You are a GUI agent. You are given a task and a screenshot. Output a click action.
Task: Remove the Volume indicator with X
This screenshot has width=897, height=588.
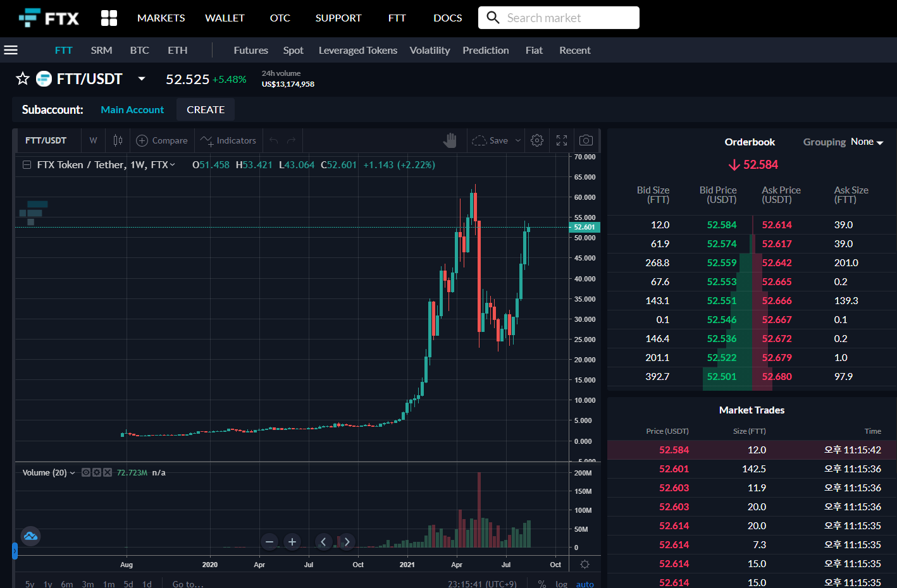point(108,472)
